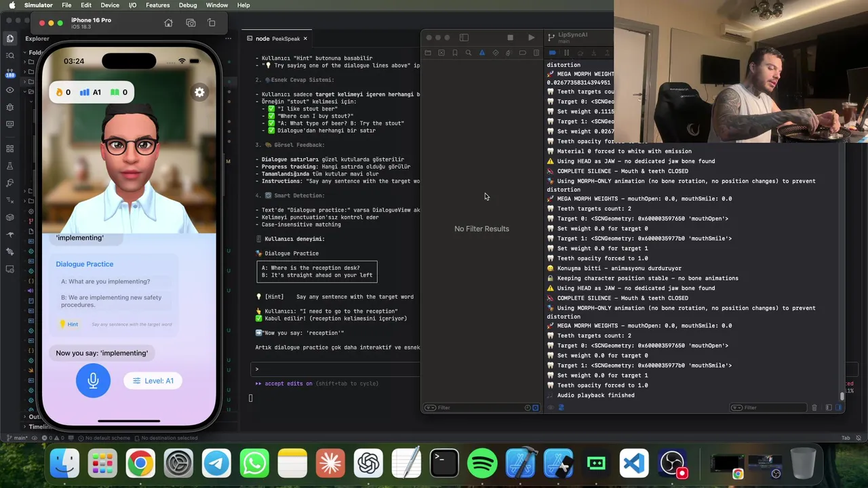Open VS Code Remote Explorer monitor icon

click(9, 124)
